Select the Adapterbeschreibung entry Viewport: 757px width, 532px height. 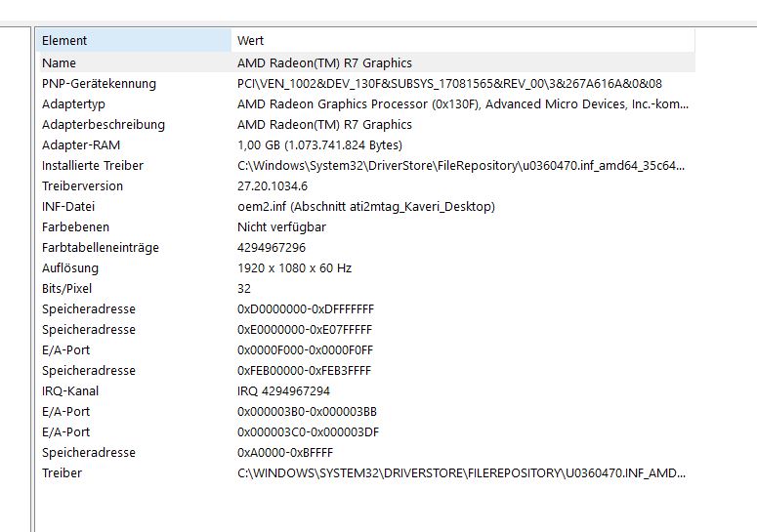[104, 124]
